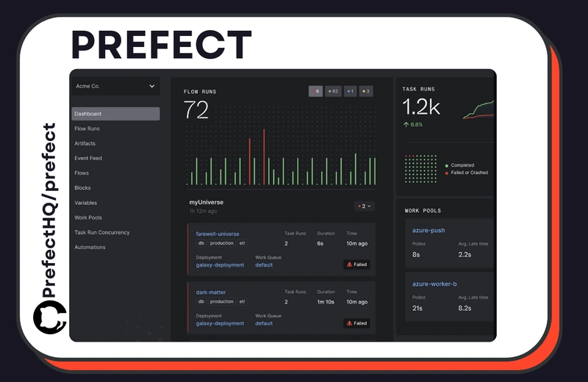Click the Failed or Crashed legend entry

tap(467, 173)
